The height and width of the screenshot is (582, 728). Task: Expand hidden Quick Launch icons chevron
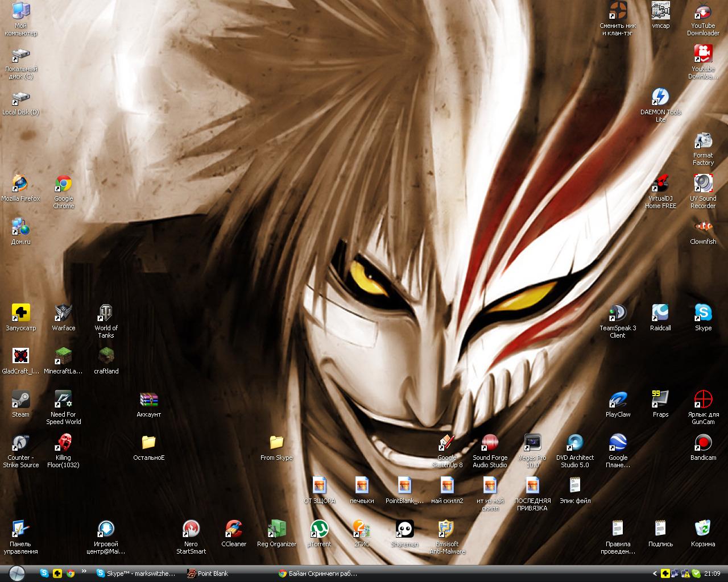pyautogui.click(x=84, y=572)
